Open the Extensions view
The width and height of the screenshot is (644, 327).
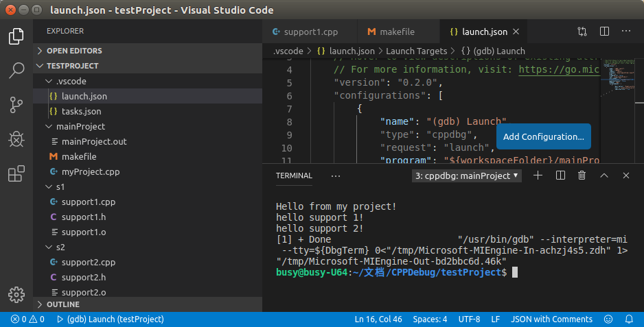pyautogui.click(x=16, y=173)
